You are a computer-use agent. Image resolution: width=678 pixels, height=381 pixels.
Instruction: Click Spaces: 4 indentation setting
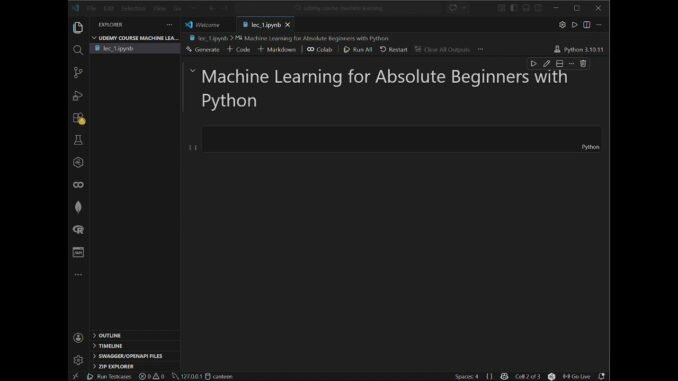coord(467,376)
